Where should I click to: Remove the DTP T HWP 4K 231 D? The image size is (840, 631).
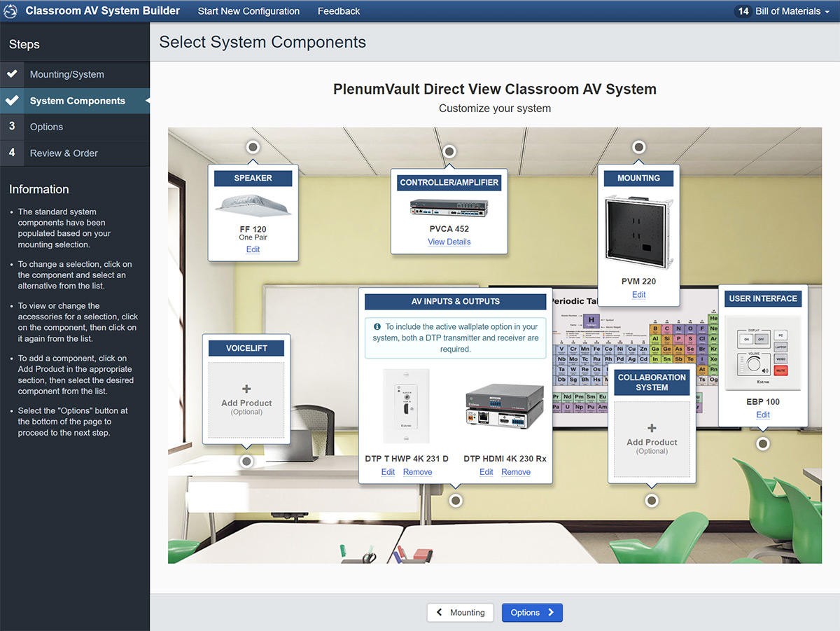(x=417, y=472)
